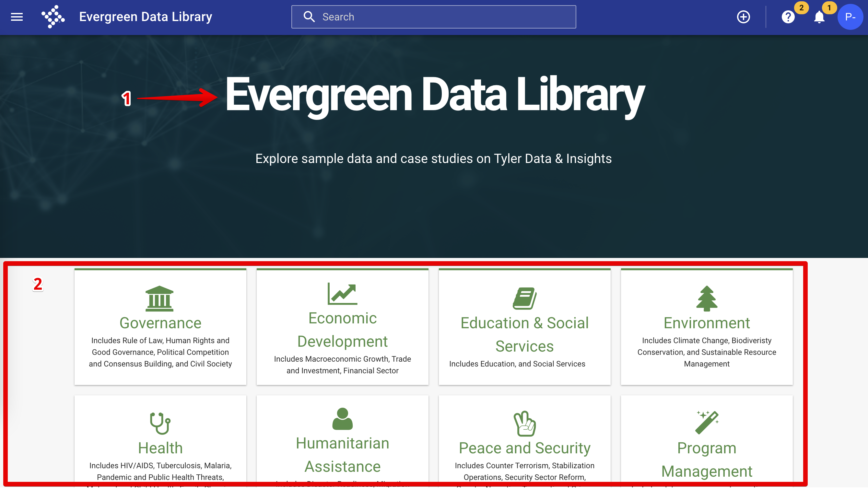Click the Economic Development chart icon

(342, 294)
